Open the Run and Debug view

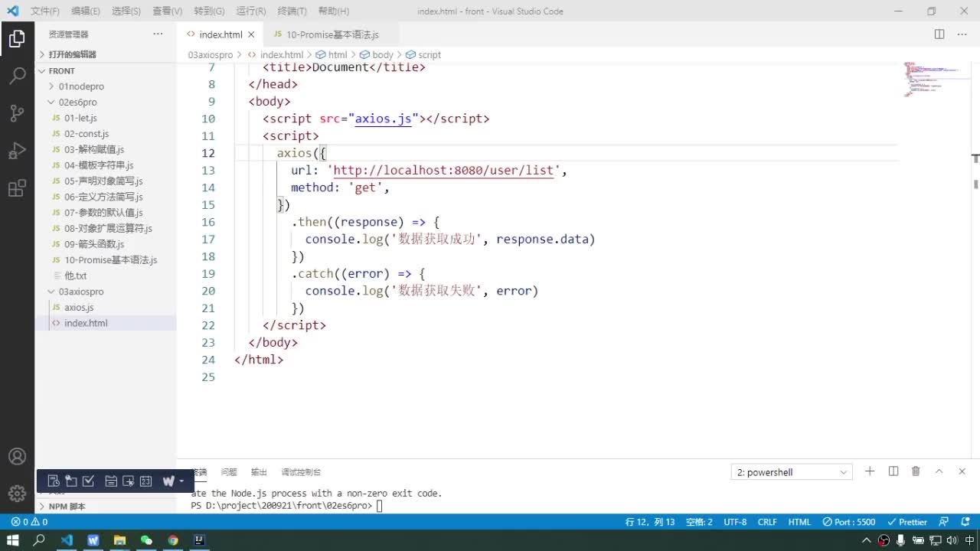pyautogui.click(x=17, y=151)
